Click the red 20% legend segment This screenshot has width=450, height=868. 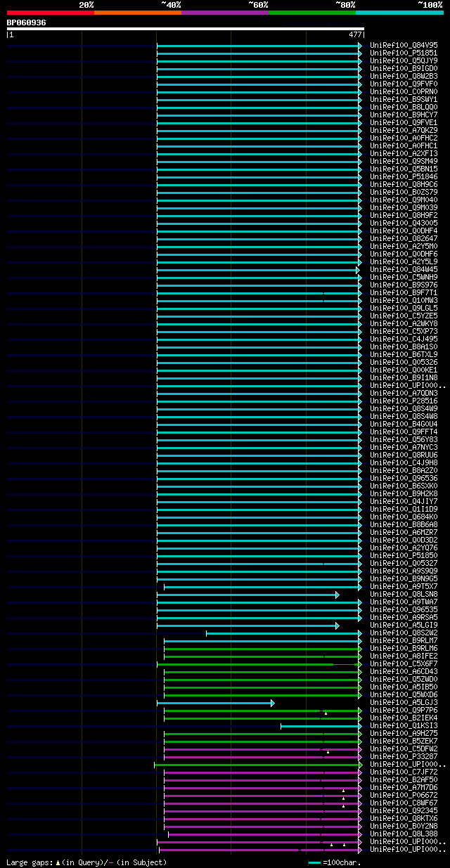tap(51, 13)
